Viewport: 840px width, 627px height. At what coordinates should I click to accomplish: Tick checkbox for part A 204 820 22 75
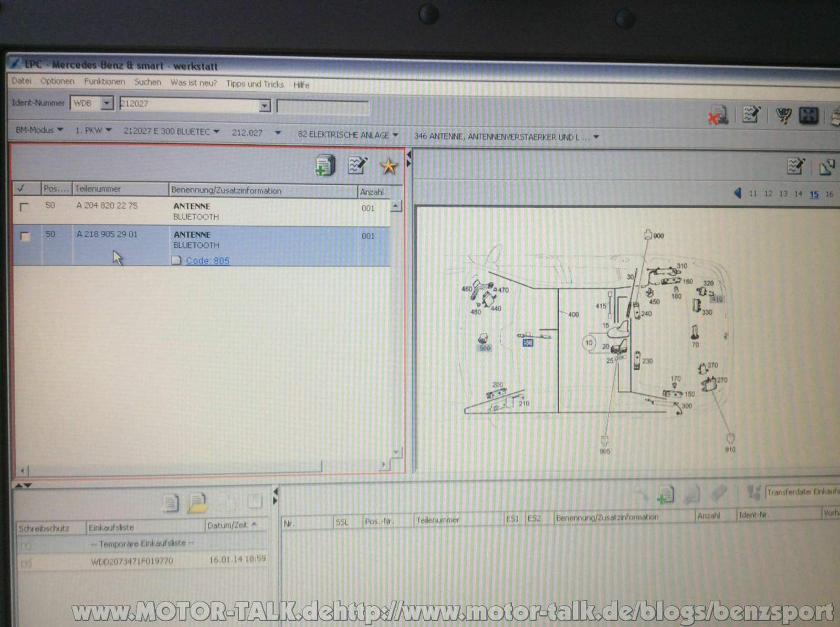click(24, 207)
